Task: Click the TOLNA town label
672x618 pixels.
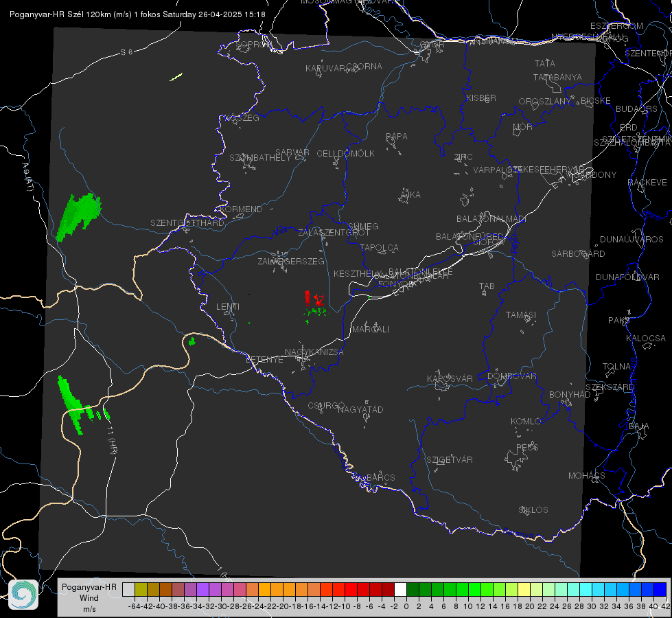Action: 616,367
